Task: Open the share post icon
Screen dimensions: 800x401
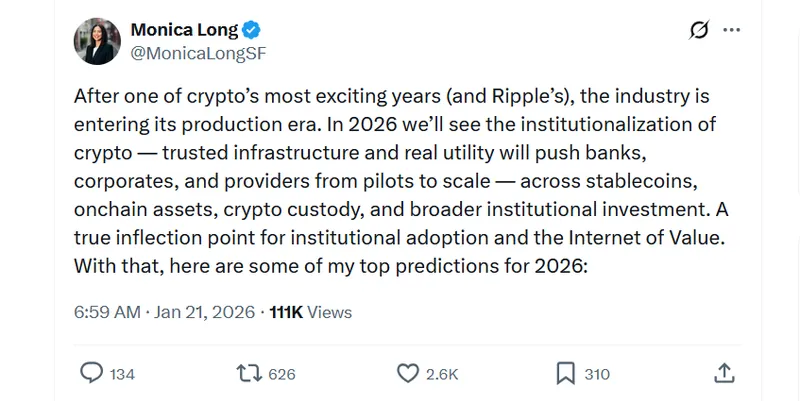Action: click(725, 373)
